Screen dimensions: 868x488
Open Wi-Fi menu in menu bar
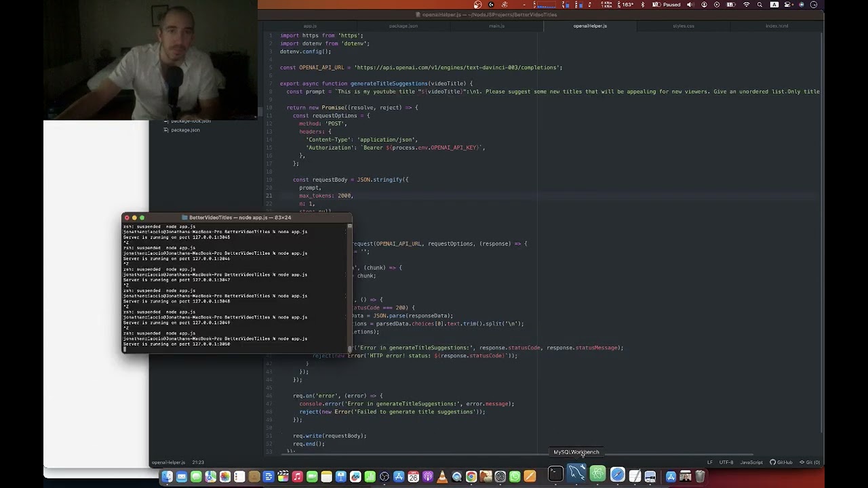click(x=747, y=5)
